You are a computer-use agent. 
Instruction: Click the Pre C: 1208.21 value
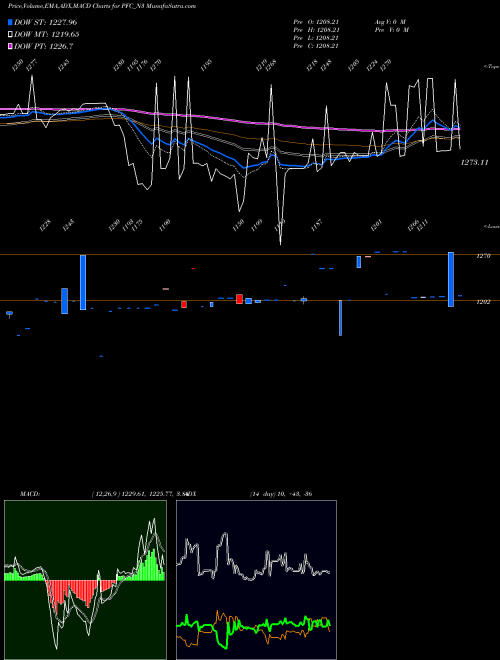316,46
